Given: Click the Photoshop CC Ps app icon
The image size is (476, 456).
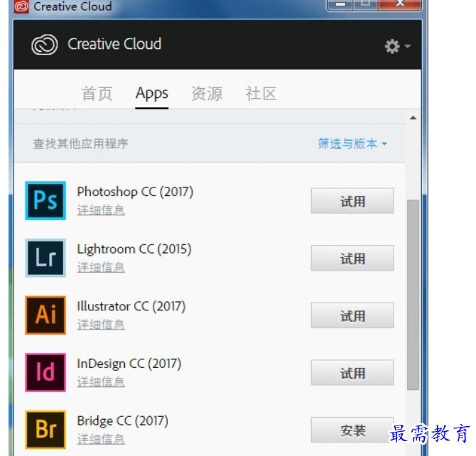Looking at the screenshot, I should (45, 200).
